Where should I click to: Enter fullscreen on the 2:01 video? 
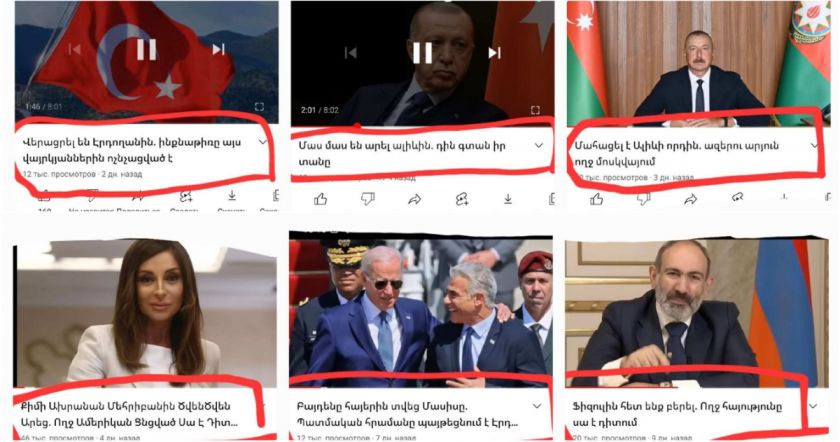[x=535, y=110]
